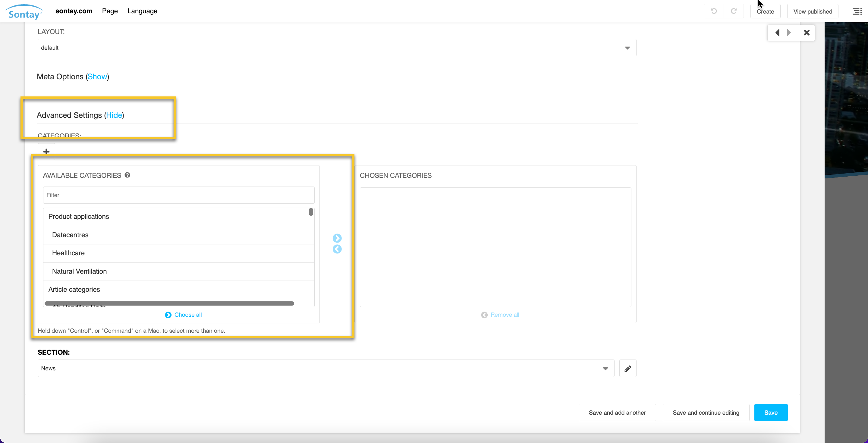The width and height of the screenshot is (868, 443).
Task: Remove selected category using left arrow
Action: (x=337, y=249)
